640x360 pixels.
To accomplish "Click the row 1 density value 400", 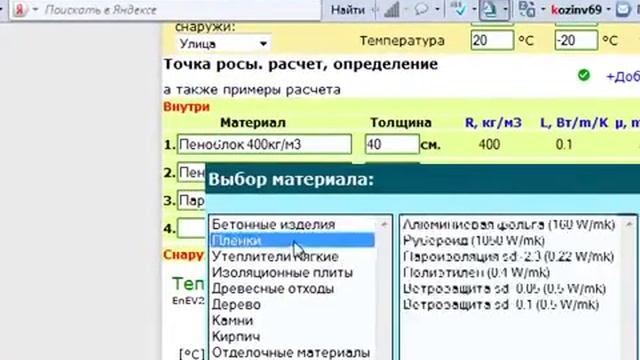I will [489, 144].
